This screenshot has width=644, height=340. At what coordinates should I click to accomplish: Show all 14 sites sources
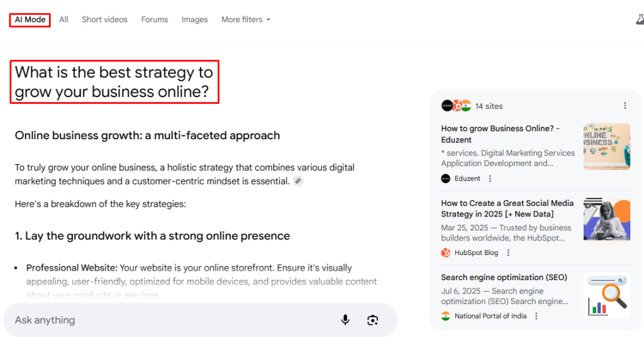[x=472, y=106]
